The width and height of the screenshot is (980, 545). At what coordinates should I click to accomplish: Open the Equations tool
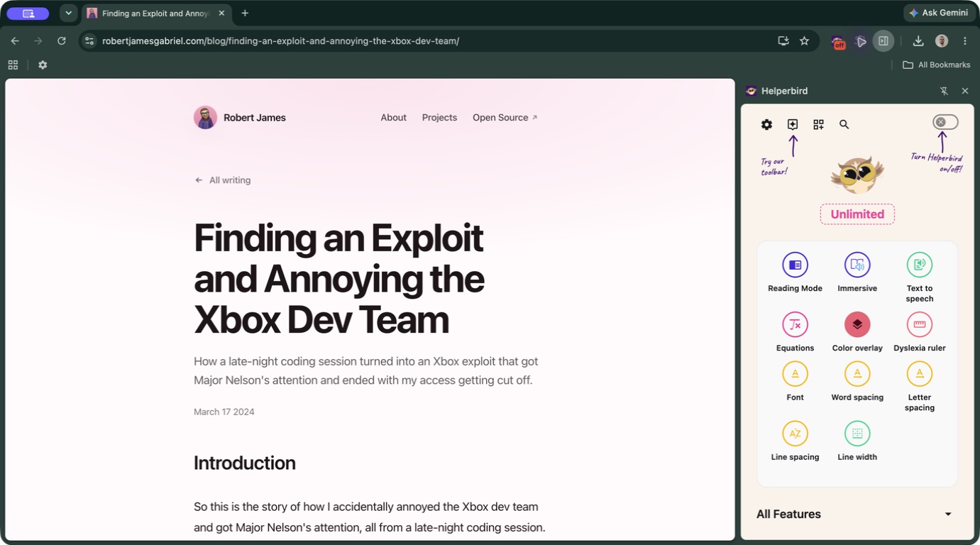coord(795,324)
